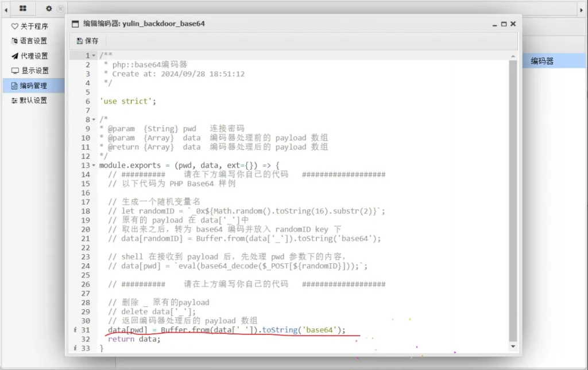The width and height of the screenshot is (588, 370).
Task: Open the home grid icon tab
Action: 23,9
